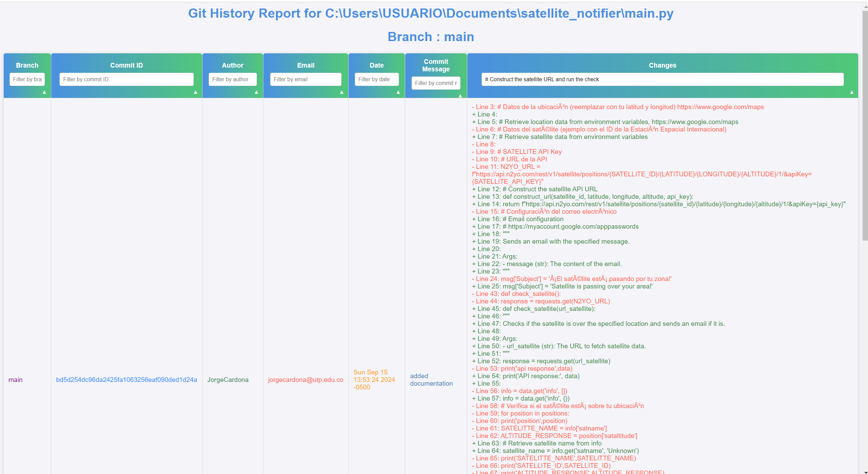Screen dimensions: 868x474
Task: Click the Changes column header
Action: click(662, 65)
